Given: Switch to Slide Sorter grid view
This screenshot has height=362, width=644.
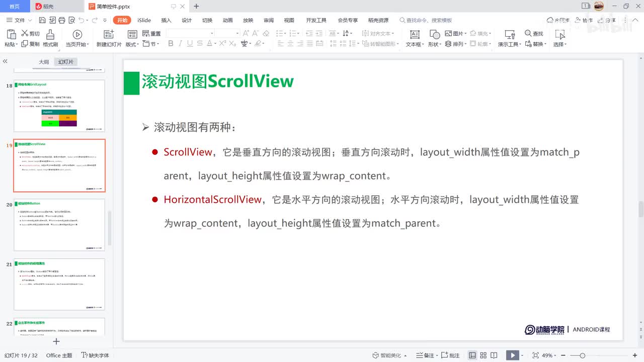Looking at the screenshot, I should click(484, 355).
